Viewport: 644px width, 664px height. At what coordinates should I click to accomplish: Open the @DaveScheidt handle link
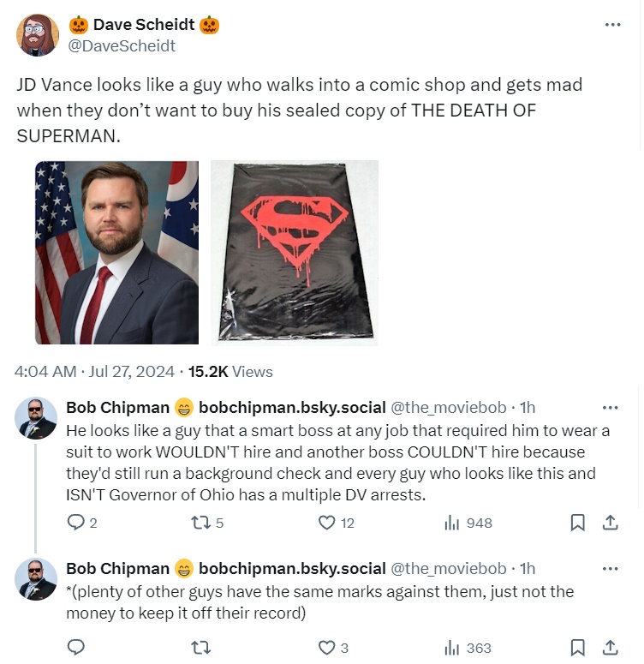coord(122,46)
